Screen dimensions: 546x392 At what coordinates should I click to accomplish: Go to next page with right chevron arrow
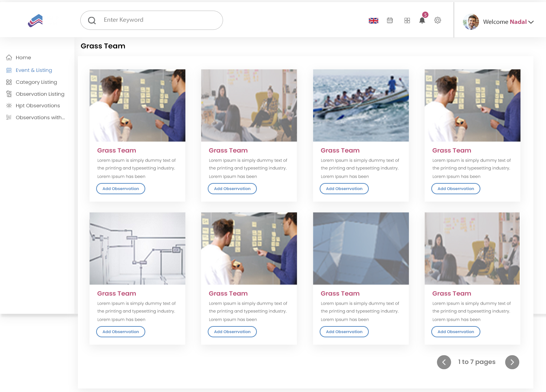point(512,362)
